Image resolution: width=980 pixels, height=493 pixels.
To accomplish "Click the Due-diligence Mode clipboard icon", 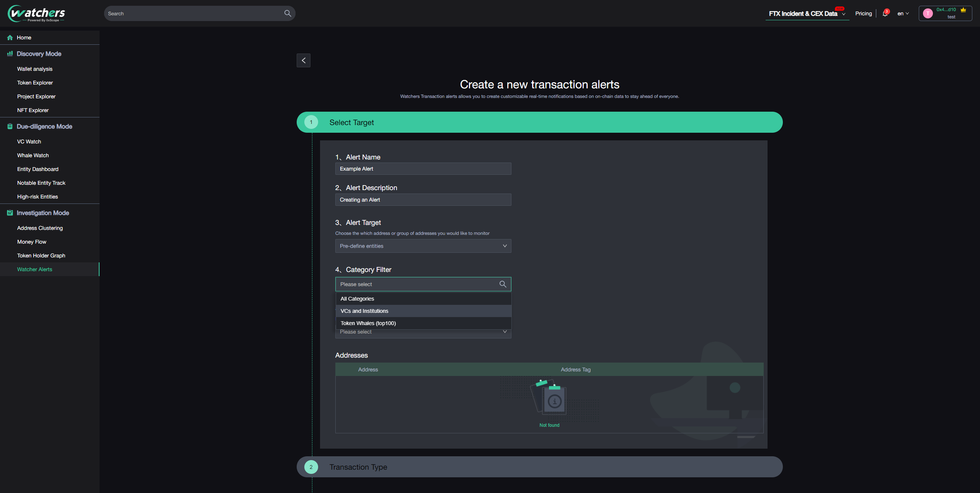I will (x=10, y=126).
